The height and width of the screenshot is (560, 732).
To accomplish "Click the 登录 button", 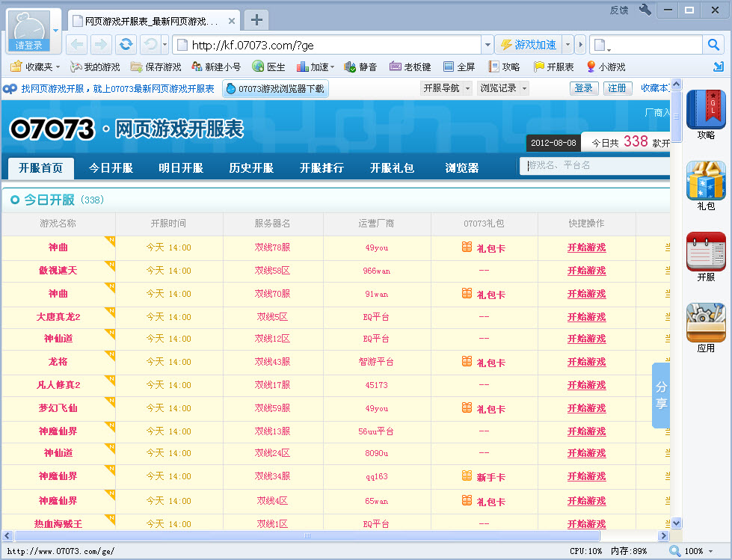I will [x=584, y=87].
